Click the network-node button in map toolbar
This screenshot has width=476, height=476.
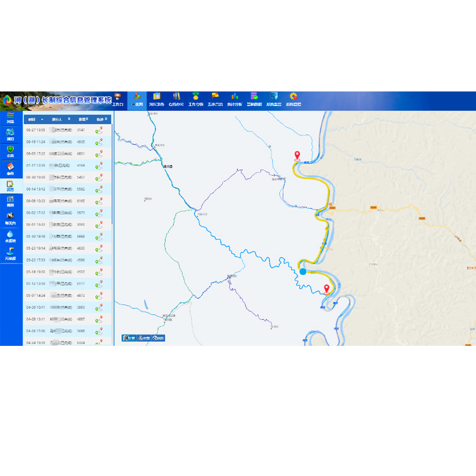pyautogui.click(x=143, y=338)
